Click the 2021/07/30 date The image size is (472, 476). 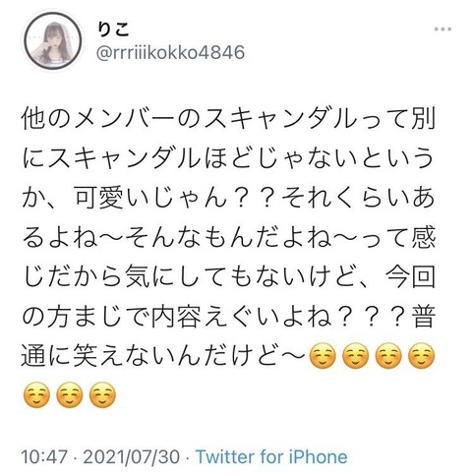tap(132, 457)
